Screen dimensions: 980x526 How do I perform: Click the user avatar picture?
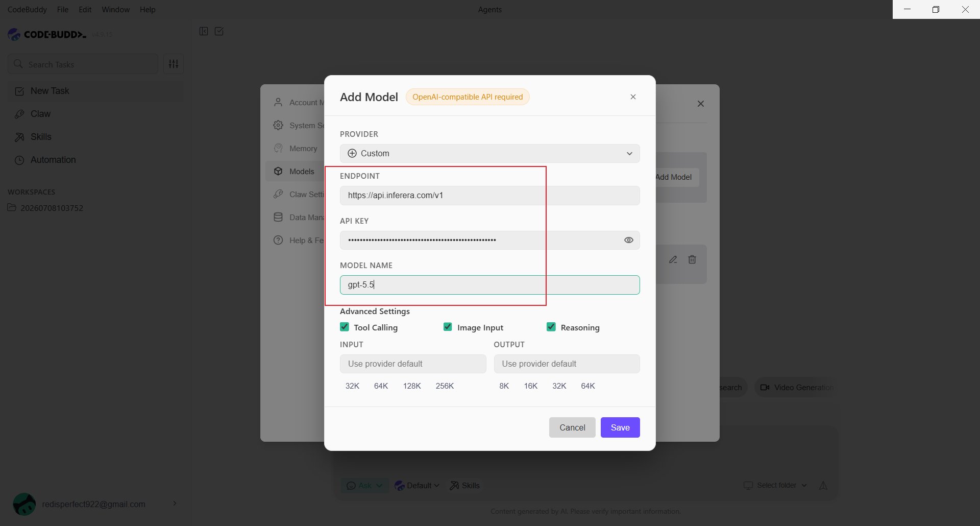[24, 504]
